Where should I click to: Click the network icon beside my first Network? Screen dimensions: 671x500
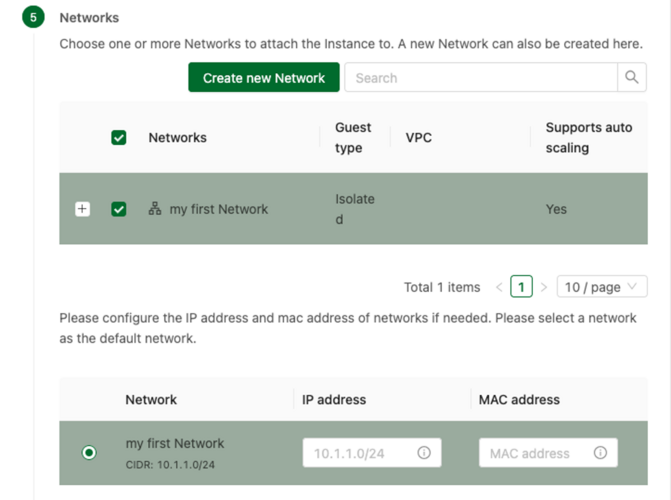click(155, 209)
